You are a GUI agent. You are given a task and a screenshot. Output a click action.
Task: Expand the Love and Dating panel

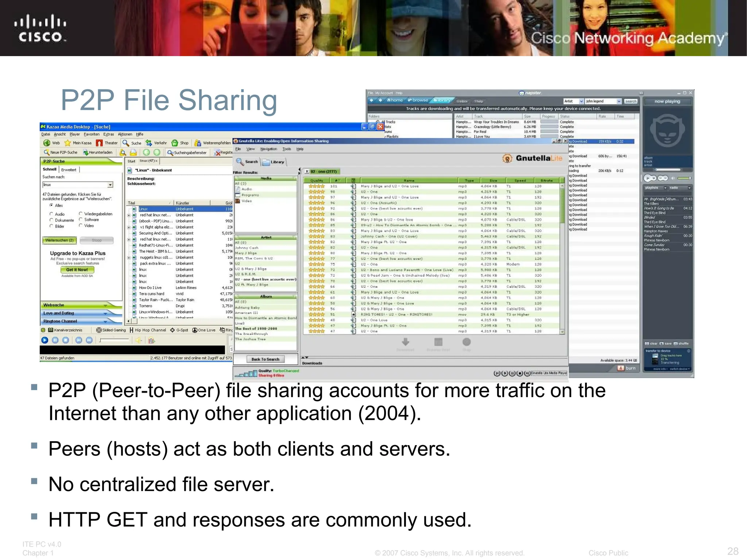click(x=81, y=313)
